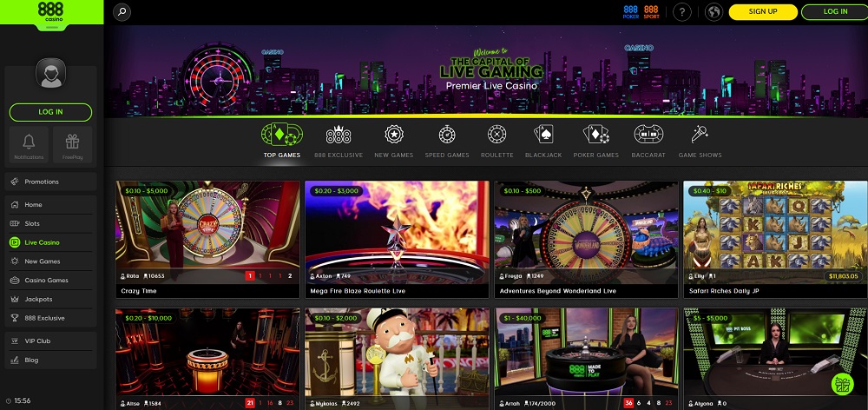Image resolution: width=868 pixels, height=410 pixels.
Task: Open VIP Club in the sidebar
Action: point(50,341)
